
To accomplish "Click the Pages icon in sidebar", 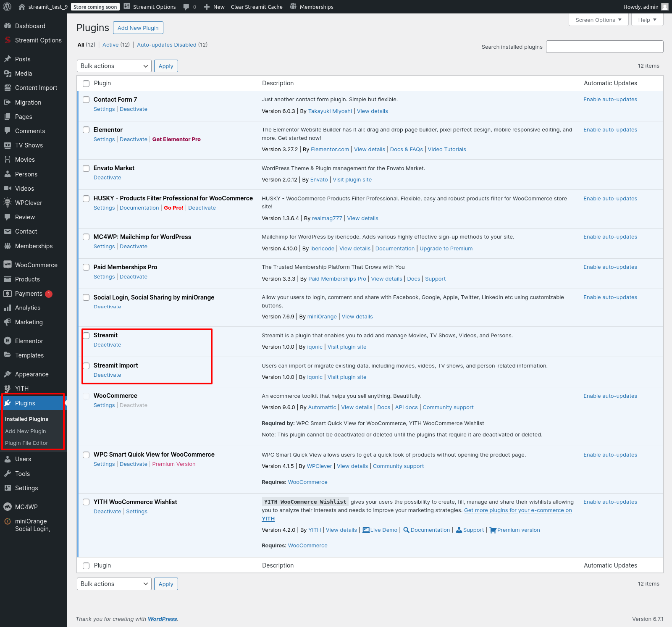I will point(8,117).
